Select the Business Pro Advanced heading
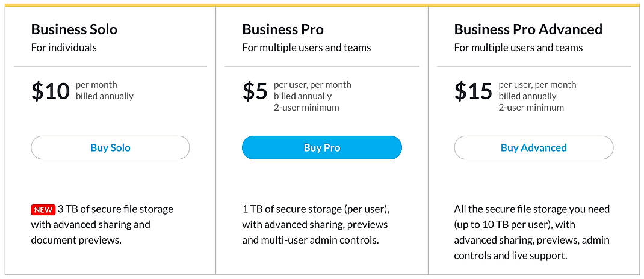Image resolution: width=644 pixels, height=279 pixels. (528, 29)
